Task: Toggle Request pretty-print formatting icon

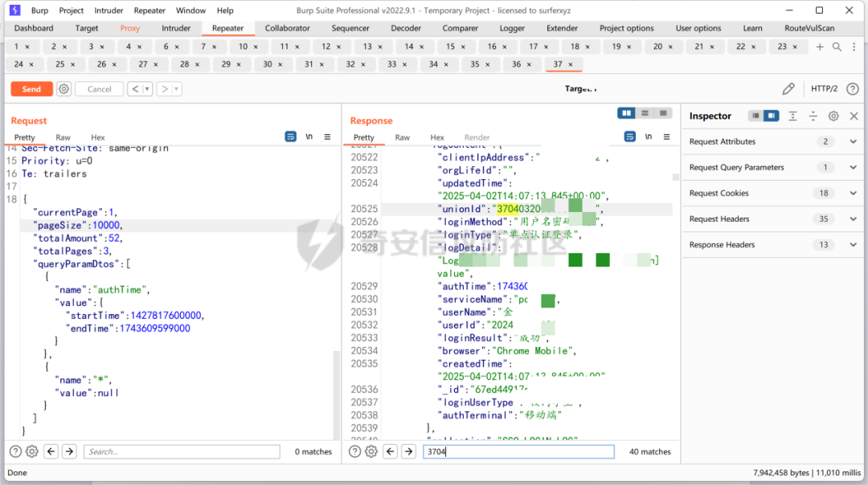Action: pyautogui.click(x=291, y=137)
